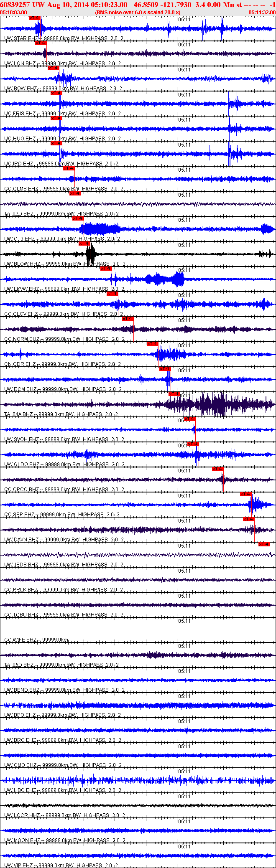Click the xT 4 marker on UW.JEDS trace
This screenshot has height=868, width=276.
264,544
